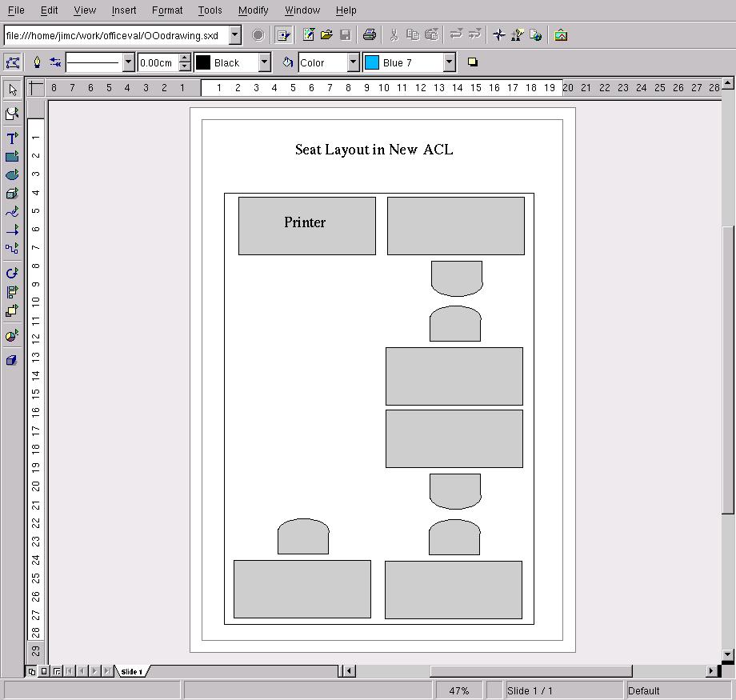
Task: Click the Printer labeled rectangle
Action: pos(306,226)
